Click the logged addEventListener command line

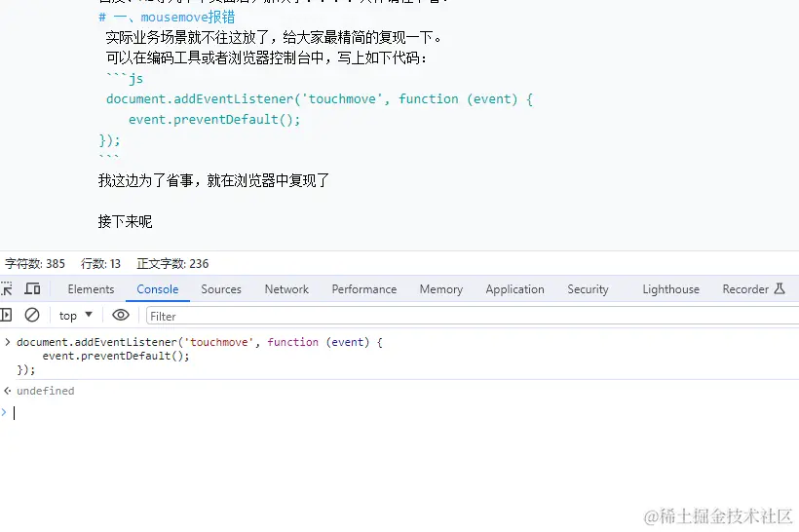[199, 342]
